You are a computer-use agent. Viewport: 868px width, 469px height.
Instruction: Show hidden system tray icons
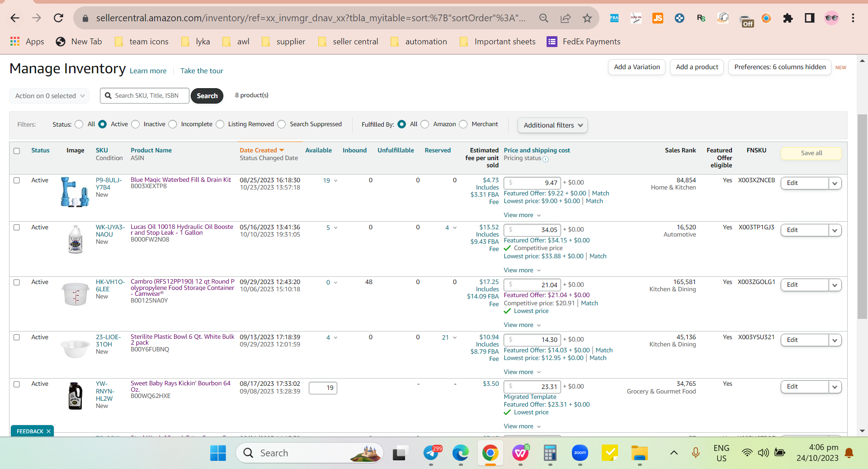click(674, 453)
